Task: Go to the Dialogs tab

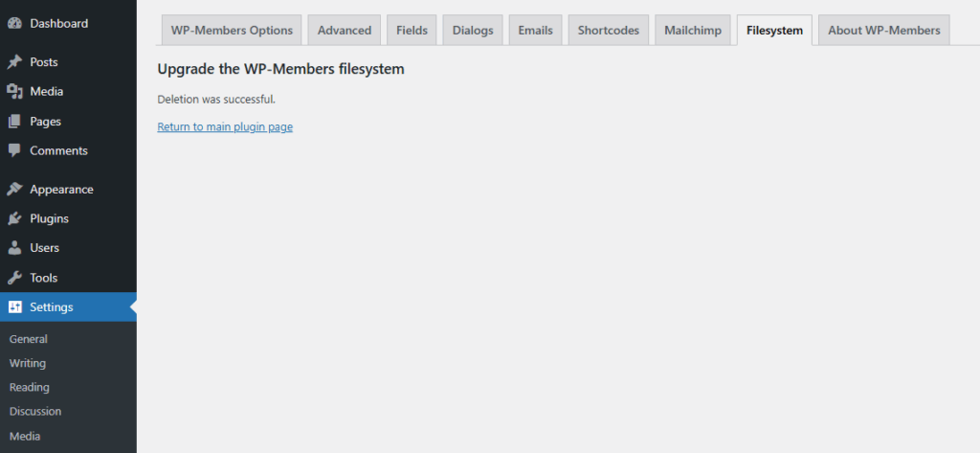Action: [x=473, y=31]
